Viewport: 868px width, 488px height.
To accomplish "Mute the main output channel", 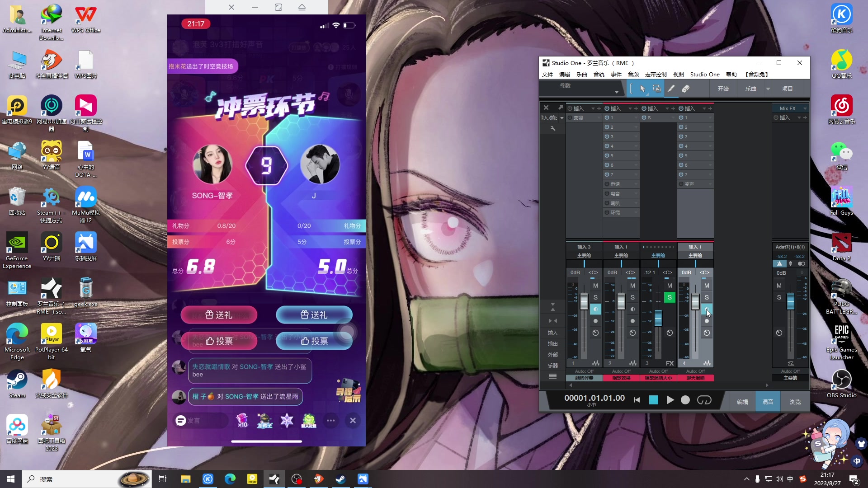I will (779, 286).
